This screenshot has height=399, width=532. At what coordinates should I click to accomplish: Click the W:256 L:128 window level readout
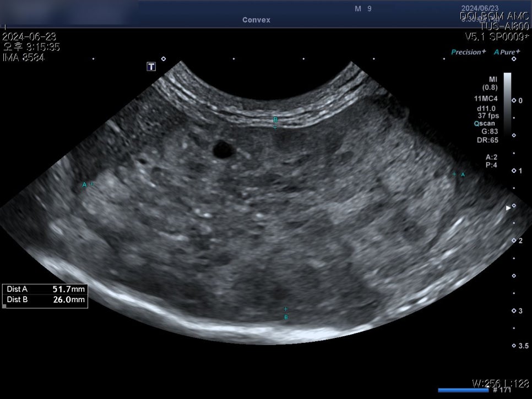click(501, 384)
